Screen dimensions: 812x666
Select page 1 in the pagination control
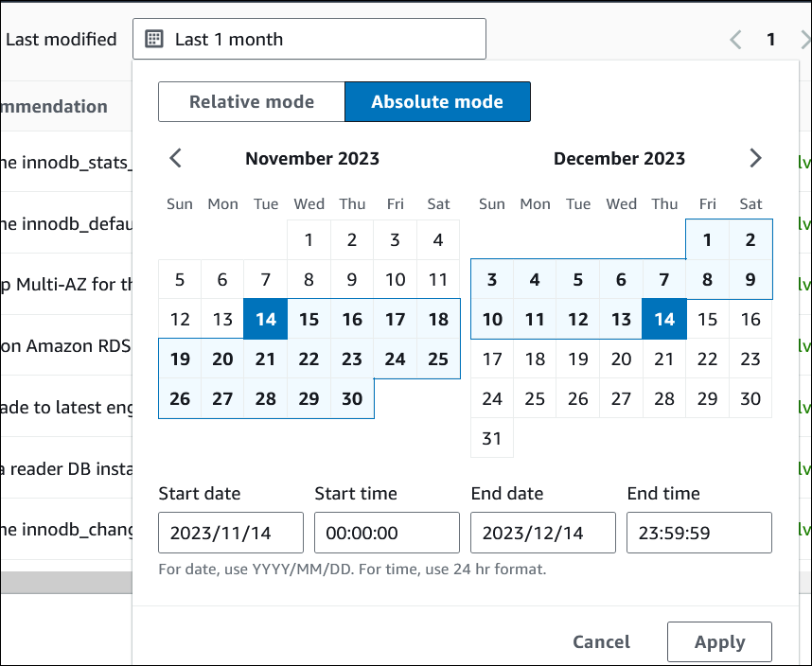click(x=770, y=39)
